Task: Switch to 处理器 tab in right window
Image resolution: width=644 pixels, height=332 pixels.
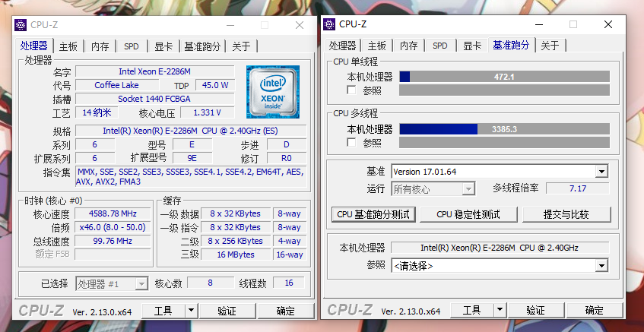Action: pos(343,46)
